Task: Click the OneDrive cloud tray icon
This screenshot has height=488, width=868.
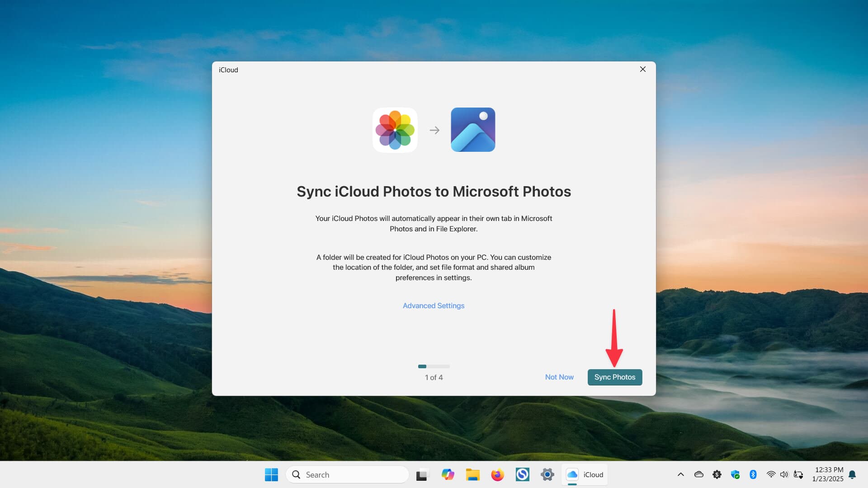Action: pos(698,474)
